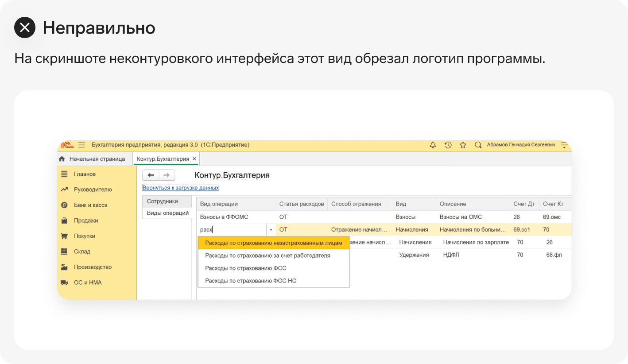Open the ОС и НМА section
Image resolution: width=628 pixels, height=364 pixels.
pyautogui.click(x=88, y=283)
